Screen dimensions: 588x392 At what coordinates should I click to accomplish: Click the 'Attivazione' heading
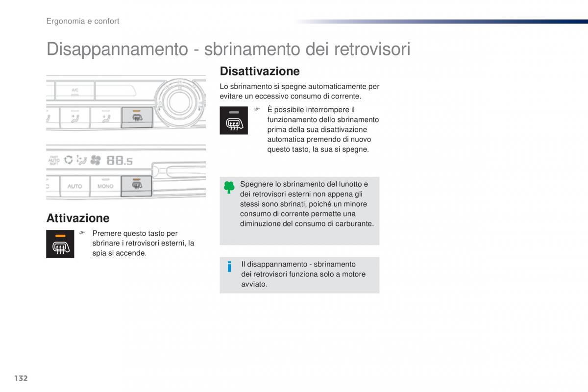(78, 218)
